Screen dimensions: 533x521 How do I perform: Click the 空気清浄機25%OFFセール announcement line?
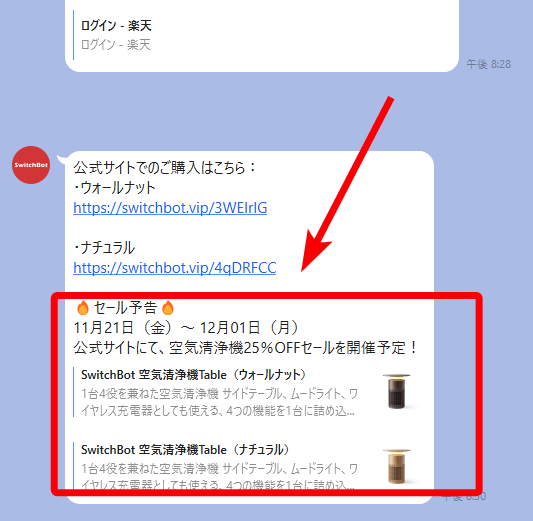click(x=245, y=348)
